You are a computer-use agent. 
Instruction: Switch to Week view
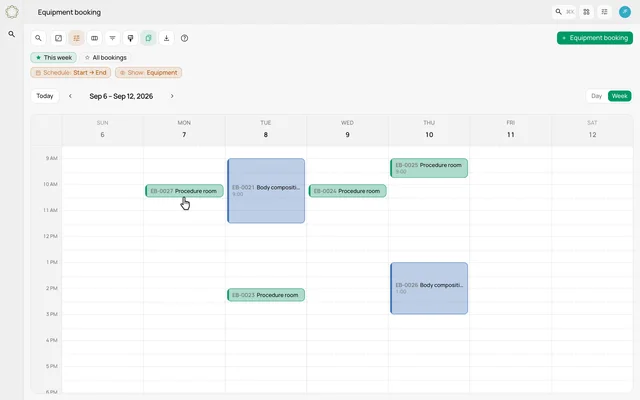point(619,96)
